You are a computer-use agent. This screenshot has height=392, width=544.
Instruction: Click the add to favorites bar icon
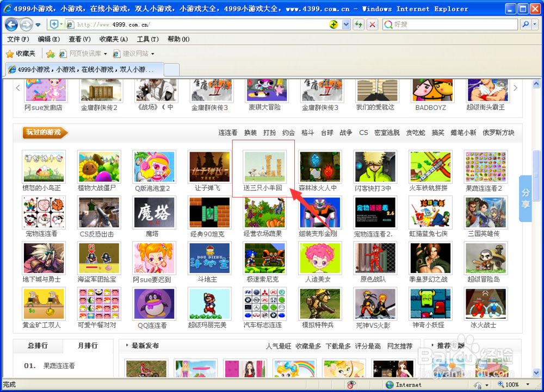[x=50, y=54]
